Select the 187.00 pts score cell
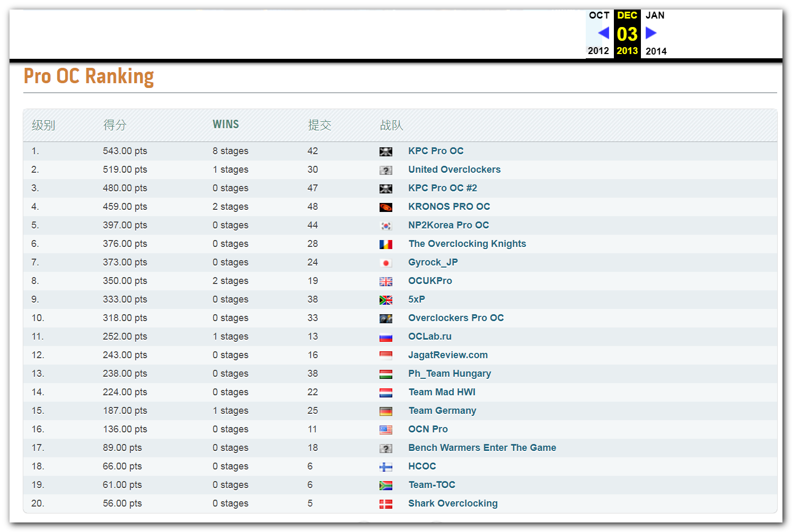 click(x=125, y=411)
